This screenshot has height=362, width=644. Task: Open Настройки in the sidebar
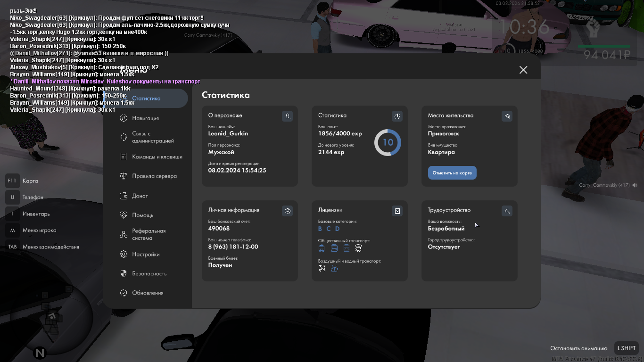coord(146,255)
